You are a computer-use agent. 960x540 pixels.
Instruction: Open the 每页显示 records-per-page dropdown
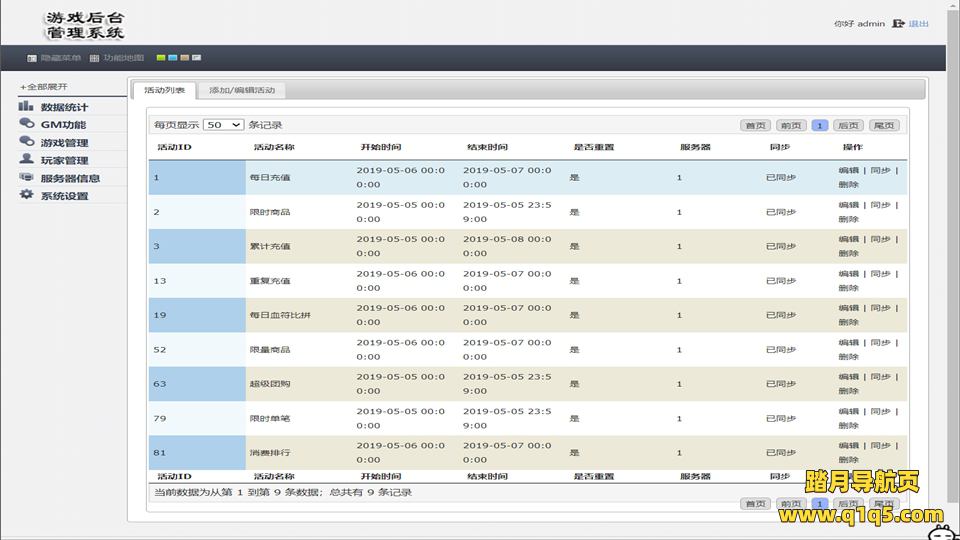click(223, 125)
